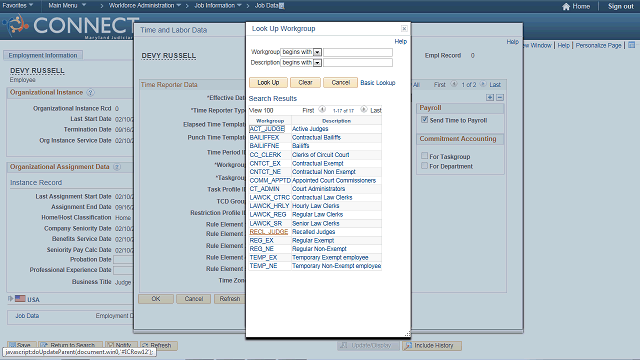Select the REG_EX workgroup
This screenshot has height=360, width=640.
(x=261, y=240)
